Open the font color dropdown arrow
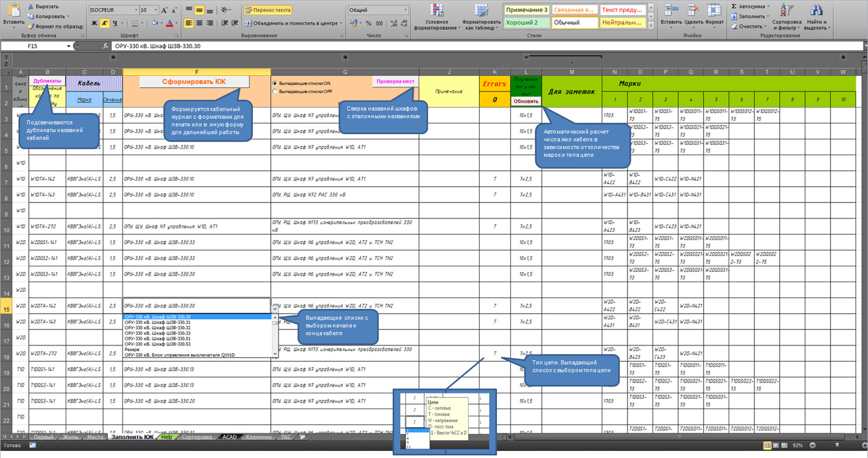 tap(176, 23)
